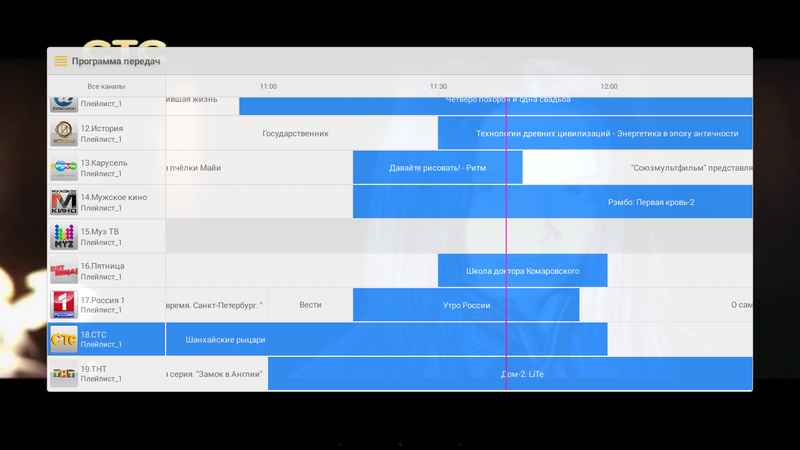Choose the 12.История channel name

tap(102, 129)
